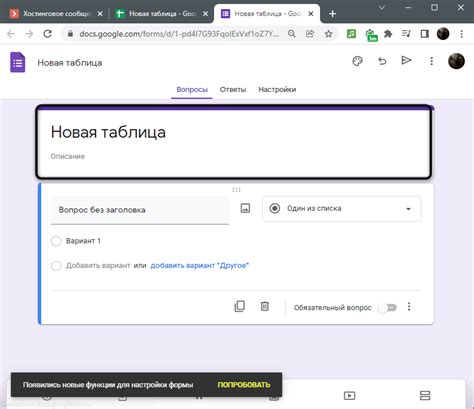Switch to the green Sheets Новая таблица tab
474x409 pixels.
point(162,14)
